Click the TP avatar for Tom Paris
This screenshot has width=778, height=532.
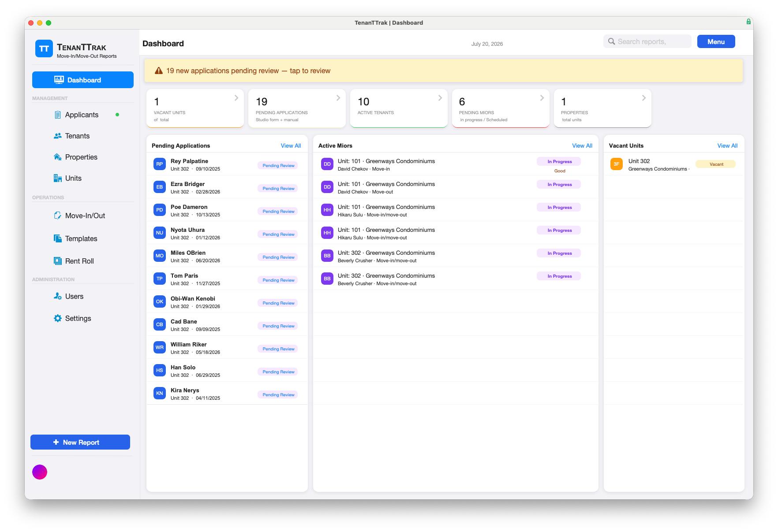click(160, 279)
